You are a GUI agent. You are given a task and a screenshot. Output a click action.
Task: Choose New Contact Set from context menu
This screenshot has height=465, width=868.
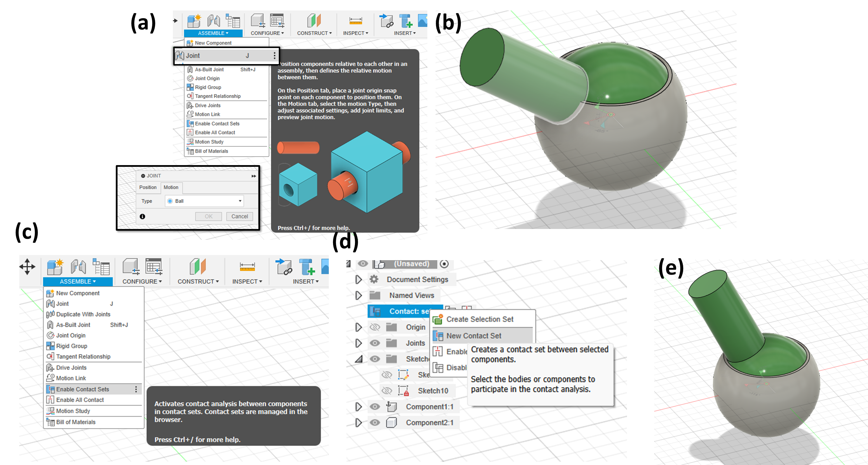[x=482, y=336]
